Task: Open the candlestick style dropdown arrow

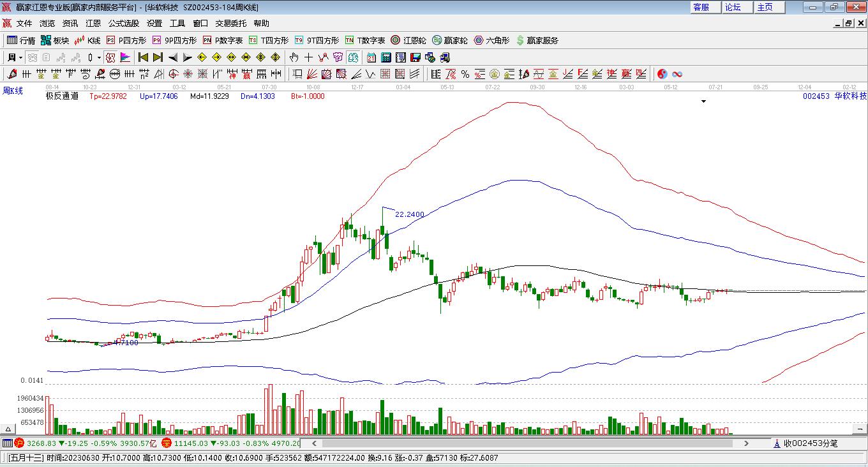Action: [x=99, y=57]
